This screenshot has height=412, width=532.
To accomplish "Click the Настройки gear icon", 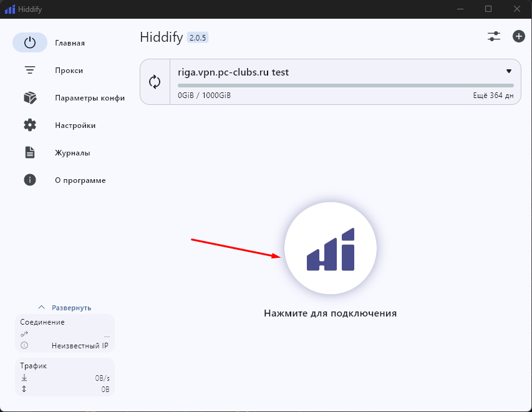I will (30, 125).
